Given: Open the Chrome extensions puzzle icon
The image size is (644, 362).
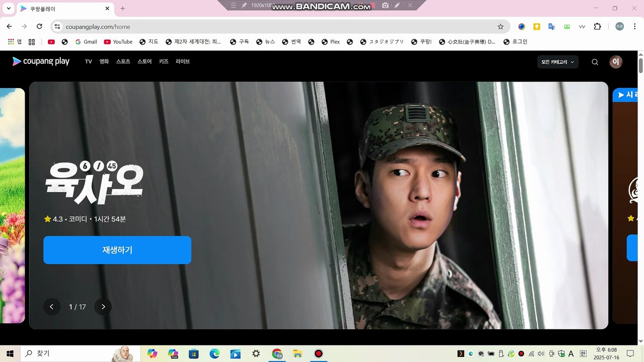Looking at the screenshot, I should click(x=598, y=27).
